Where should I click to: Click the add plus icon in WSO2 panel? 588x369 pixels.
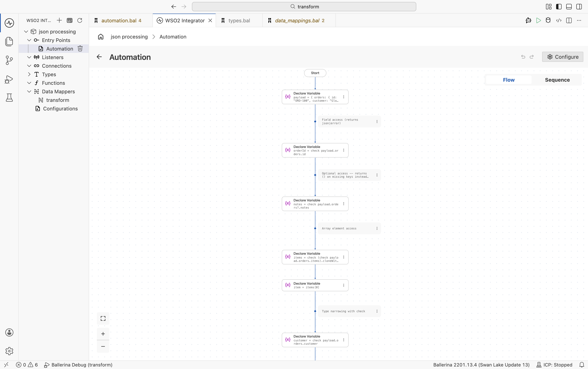(59, 20)
